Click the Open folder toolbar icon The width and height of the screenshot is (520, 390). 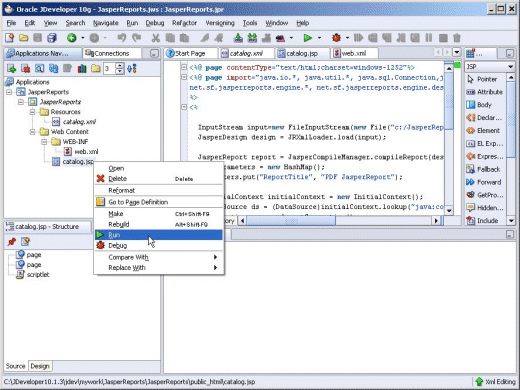pos(23,38)
